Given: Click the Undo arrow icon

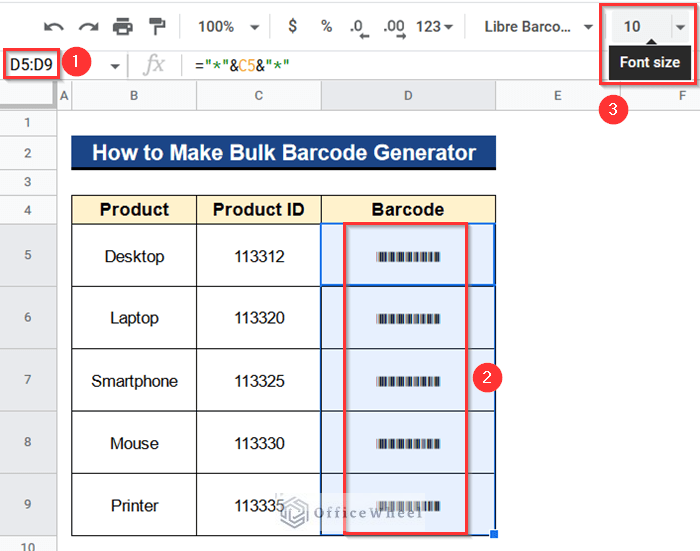Looking at the screenshot, I should [x=54, y=27].
